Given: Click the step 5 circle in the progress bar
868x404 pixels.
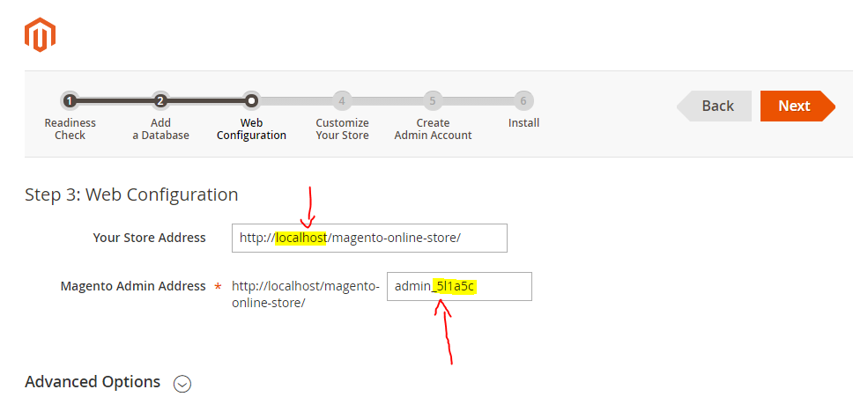Looking at the screenshot, I should pos(432,101).
